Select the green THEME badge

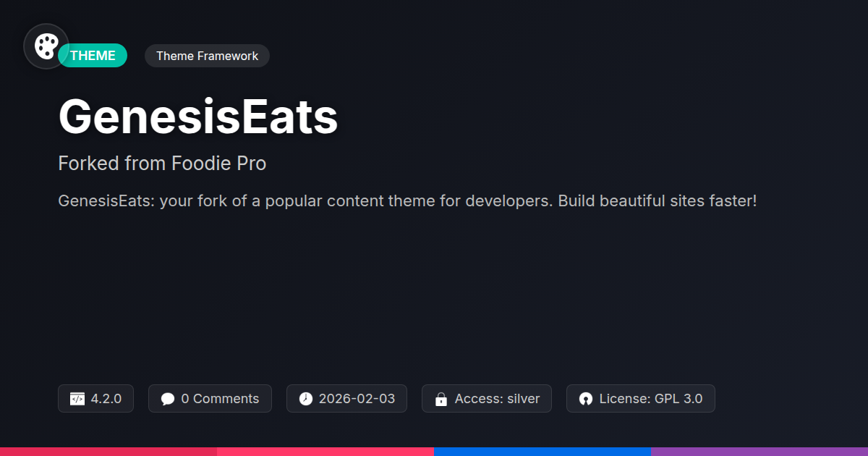94,56
